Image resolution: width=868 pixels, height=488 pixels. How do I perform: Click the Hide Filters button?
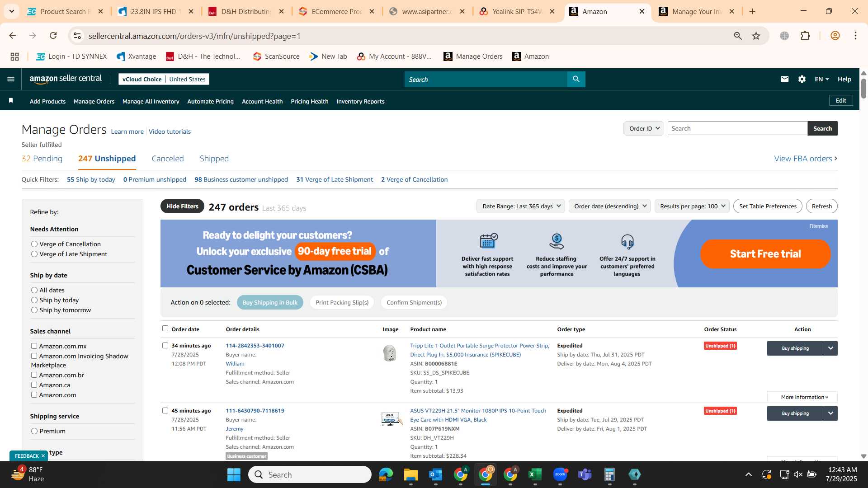182,206
